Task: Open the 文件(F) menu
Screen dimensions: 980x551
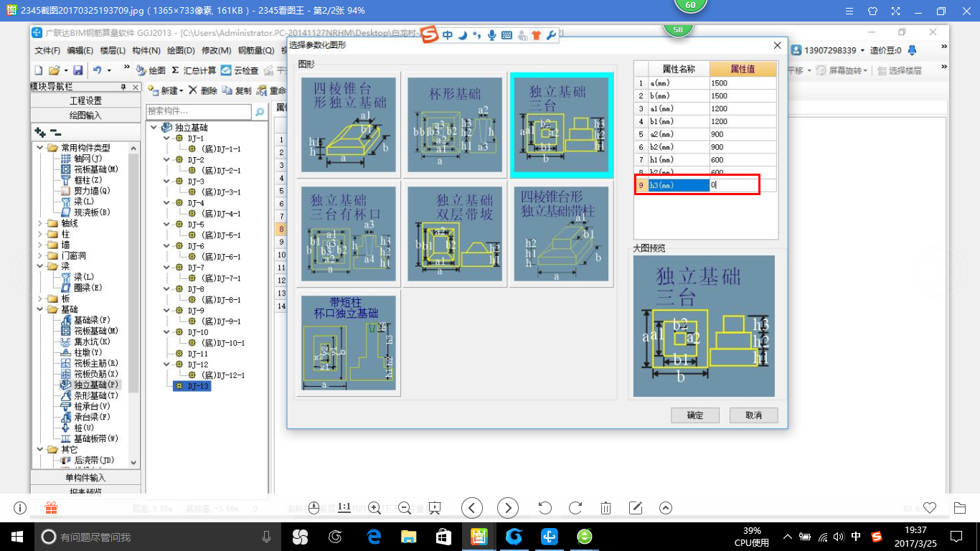Action: pyautogui.click(x=47, y=50)
